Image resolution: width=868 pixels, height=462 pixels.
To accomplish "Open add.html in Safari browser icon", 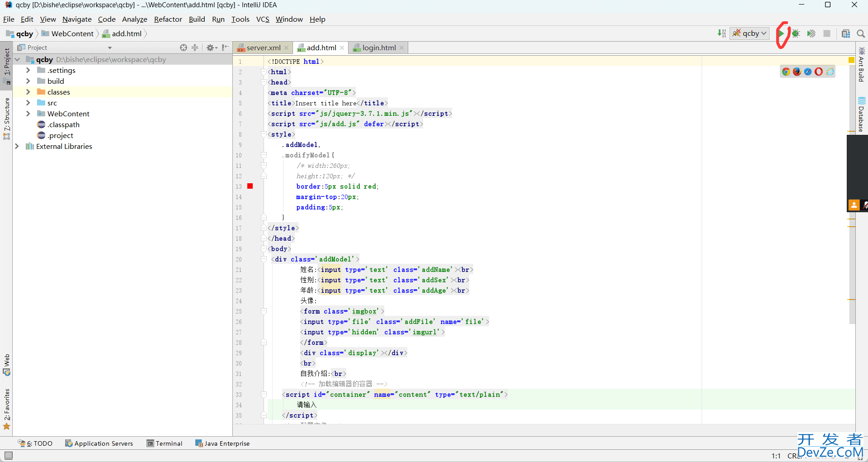I will tap(808, 71).
